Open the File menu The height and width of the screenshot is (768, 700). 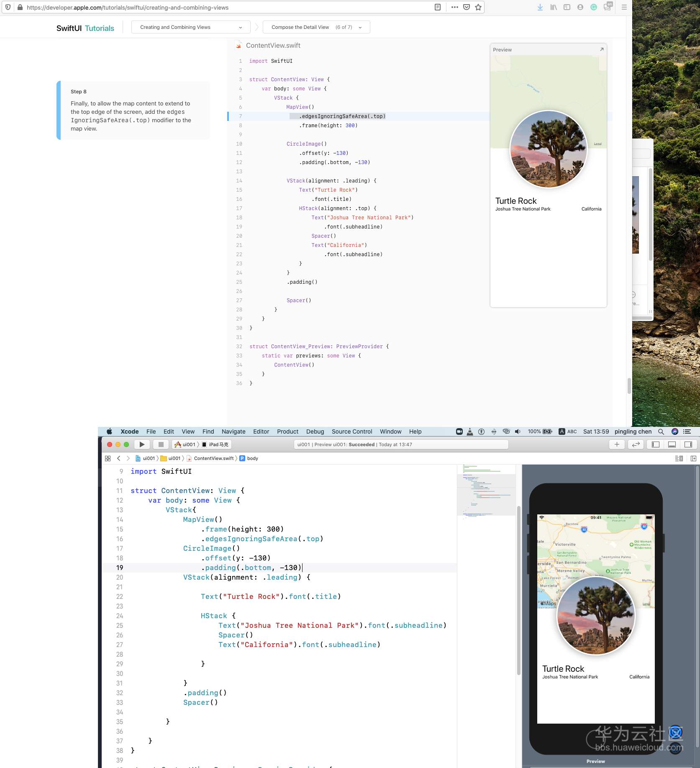(151, 432)
